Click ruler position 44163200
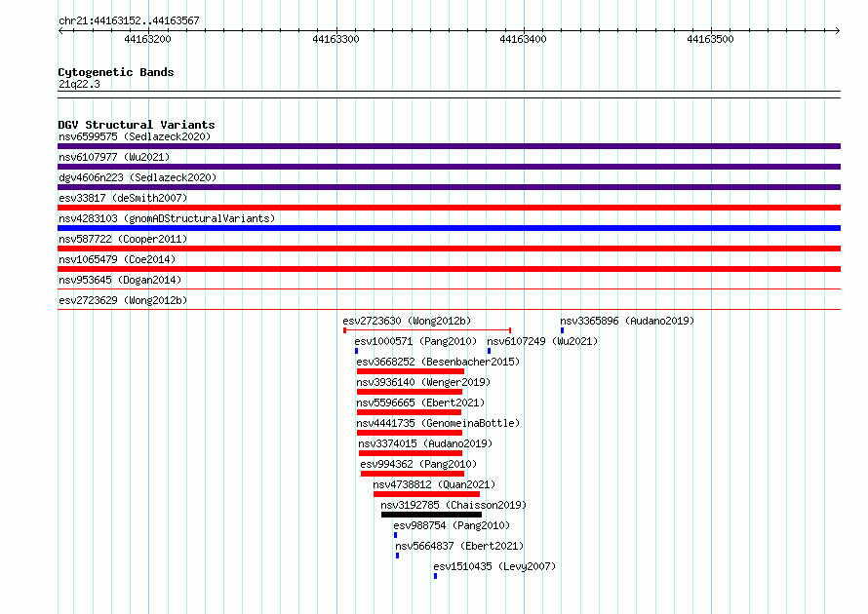 [148, 39]
